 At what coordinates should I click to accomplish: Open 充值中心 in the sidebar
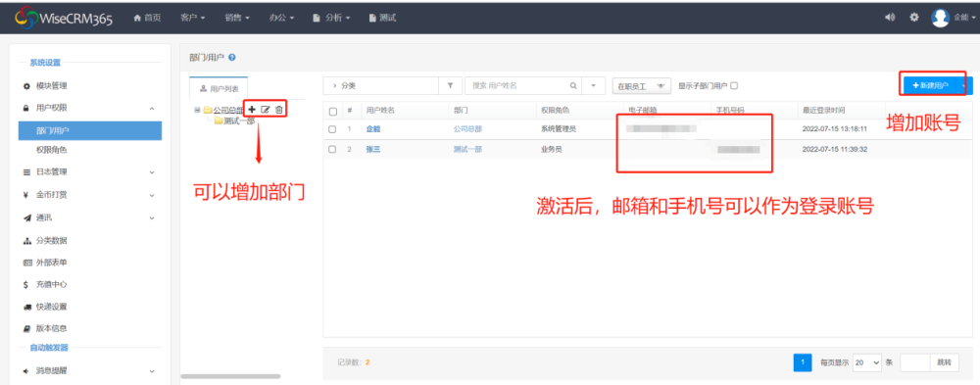[51, 284]
